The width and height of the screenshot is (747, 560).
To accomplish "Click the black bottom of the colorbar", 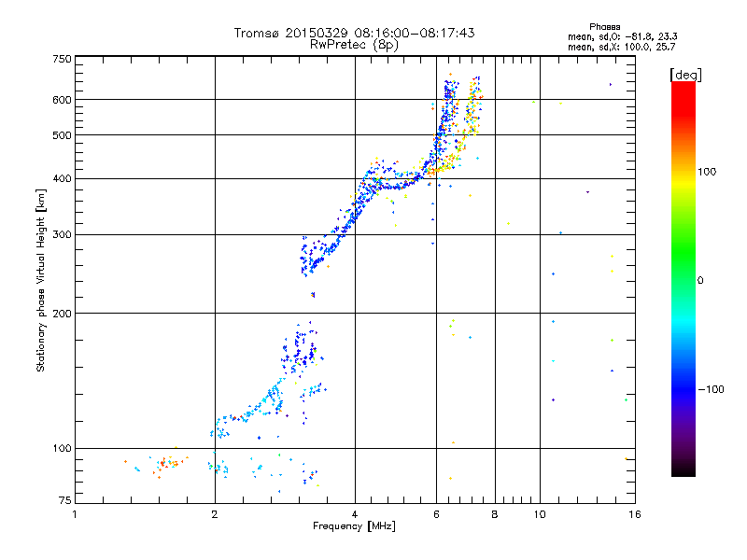I will coord(683,471).
